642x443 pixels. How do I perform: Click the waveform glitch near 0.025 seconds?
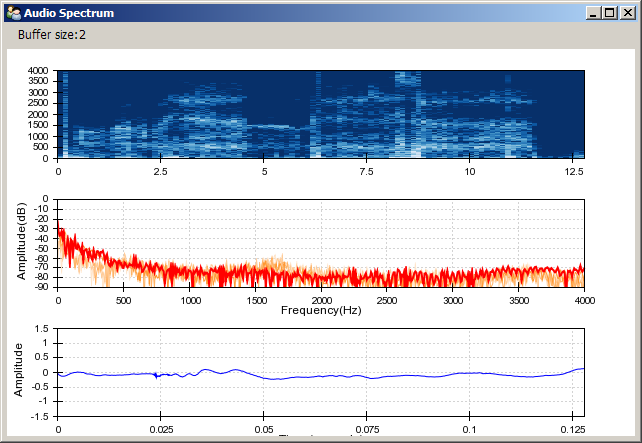tap(156, 376)
